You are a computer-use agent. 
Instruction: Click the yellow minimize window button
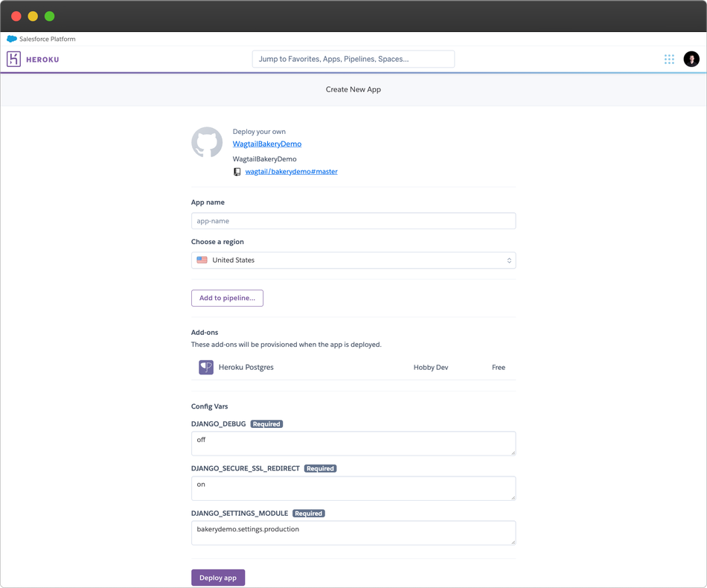pos(33,16)
